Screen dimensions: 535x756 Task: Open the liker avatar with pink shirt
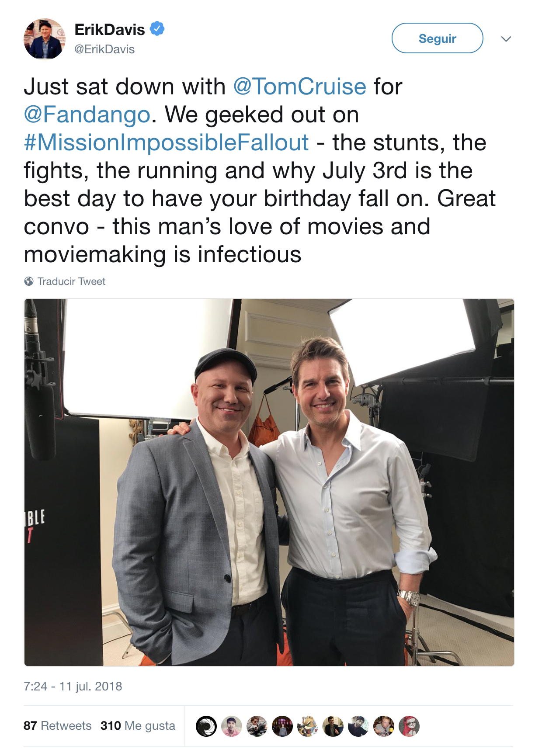(x=232, y=726)
